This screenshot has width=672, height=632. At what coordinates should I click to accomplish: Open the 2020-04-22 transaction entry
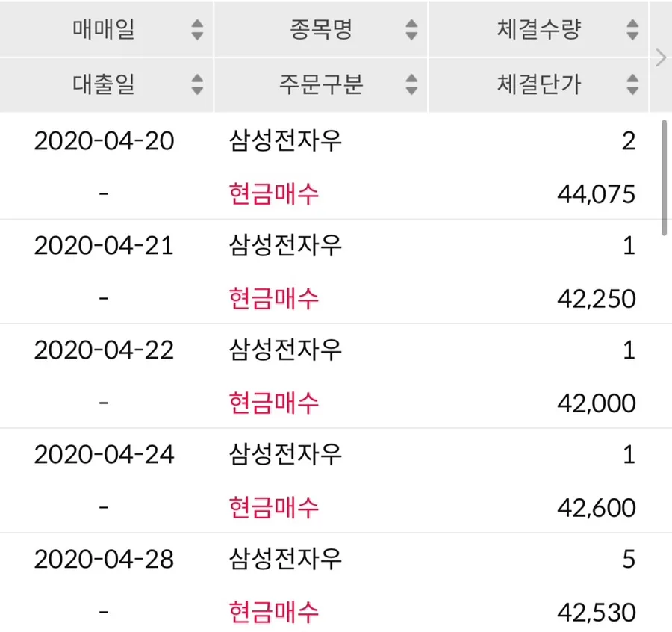(x=326, y=376)
